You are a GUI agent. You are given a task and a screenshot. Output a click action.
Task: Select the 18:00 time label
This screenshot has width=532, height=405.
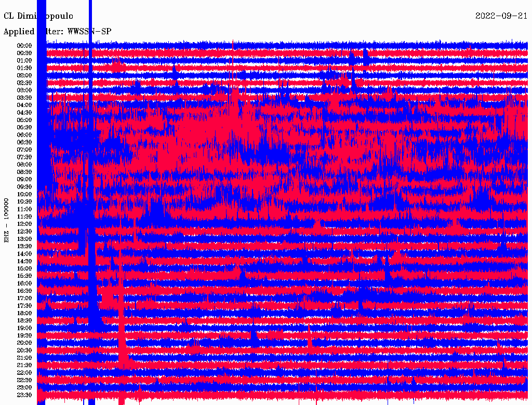pos(24,313)
